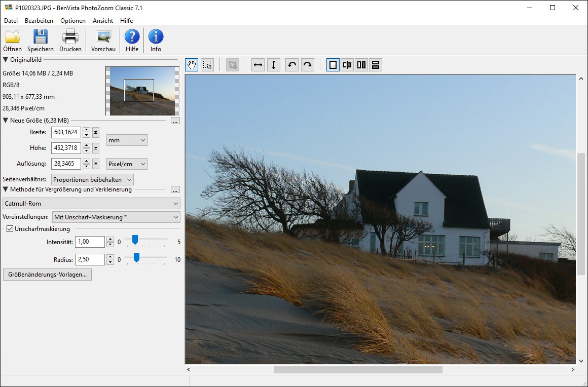Click the Drucken printer icon
The height and width of the screenshot is (387, 588).
pos(70,37)
